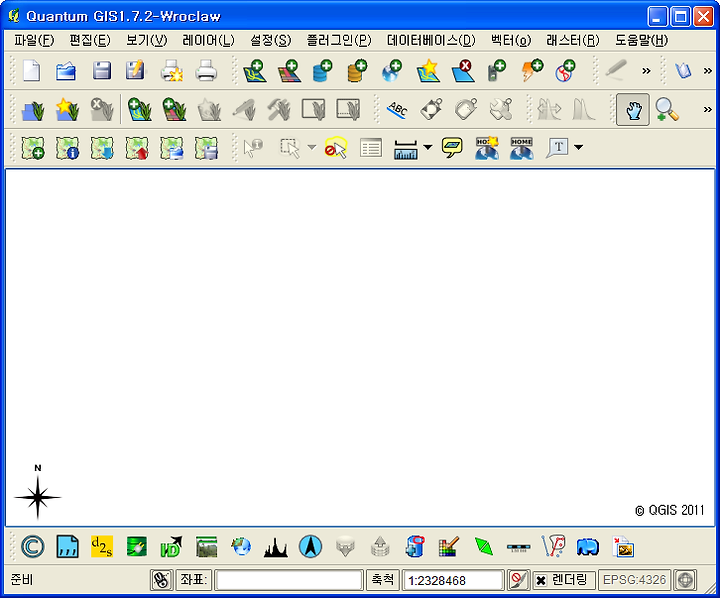This screenshot has height=598, width=720.
Task: Add a PostGIS layer with blue database icon
Action: [322, 71]
